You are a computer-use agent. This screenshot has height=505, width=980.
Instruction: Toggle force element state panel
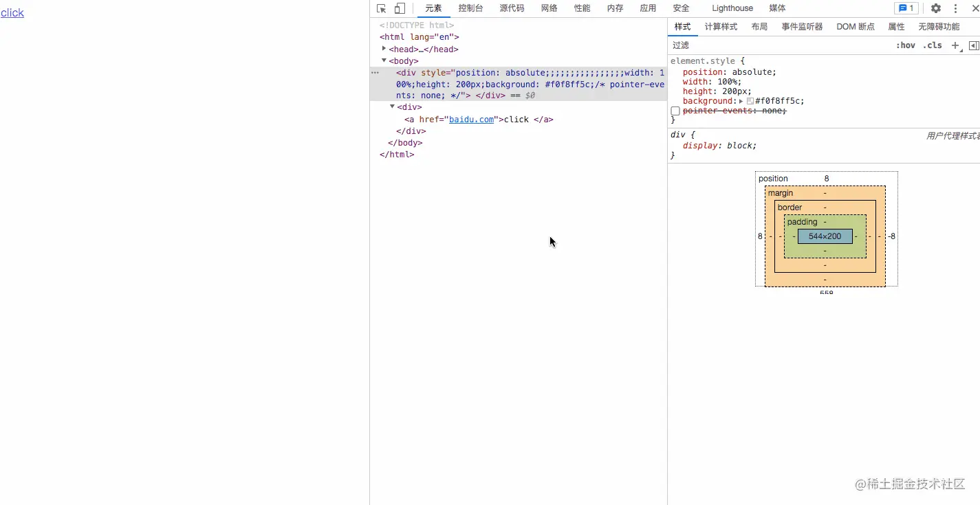click(x=906, y=45)
